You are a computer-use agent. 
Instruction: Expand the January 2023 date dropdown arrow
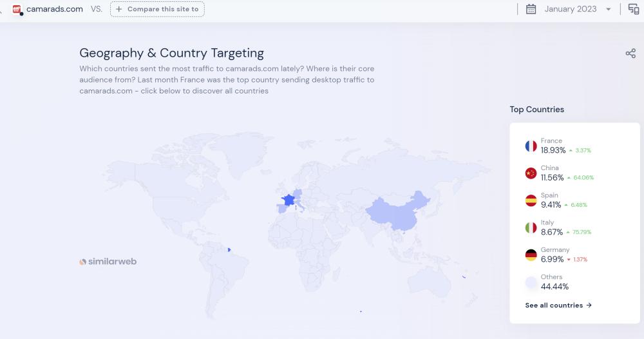coord(609,10)
